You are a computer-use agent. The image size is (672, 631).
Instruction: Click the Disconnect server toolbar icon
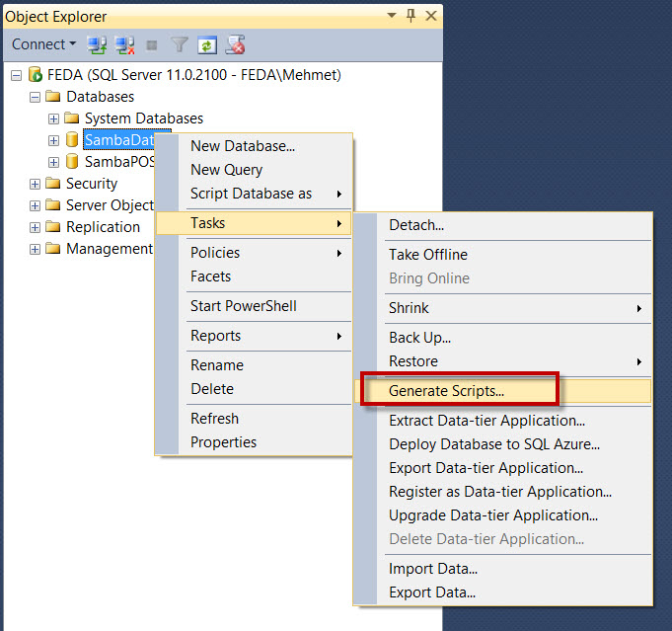point(124,44)
